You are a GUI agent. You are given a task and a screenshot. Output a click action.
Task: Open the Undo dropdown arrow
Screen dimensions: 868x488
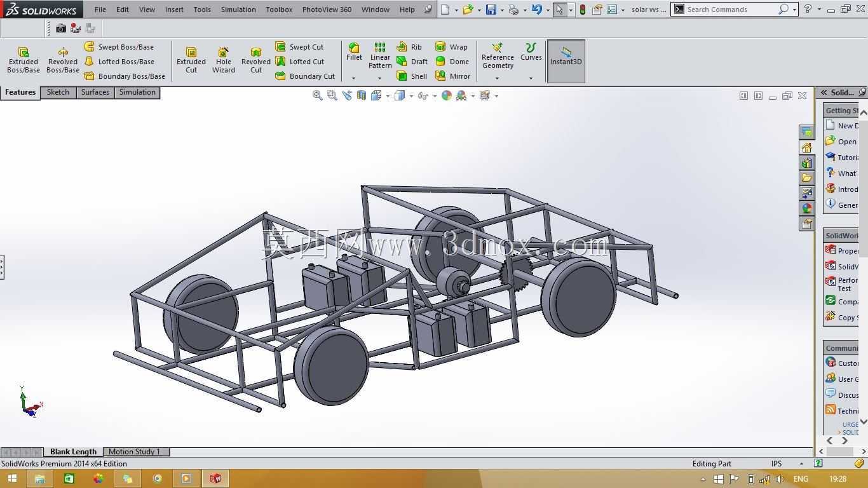tap(548, 10)
